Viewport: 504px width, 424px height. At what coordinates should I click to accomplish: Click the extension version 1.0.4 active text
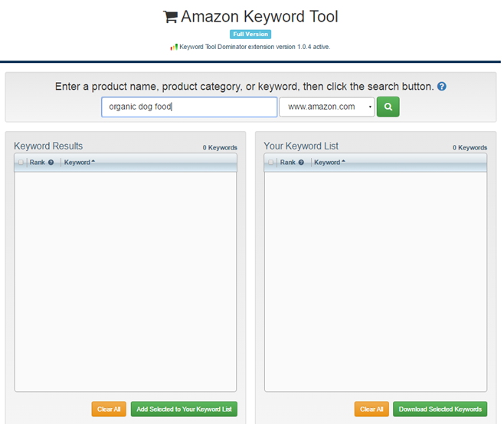coord(254,47)
